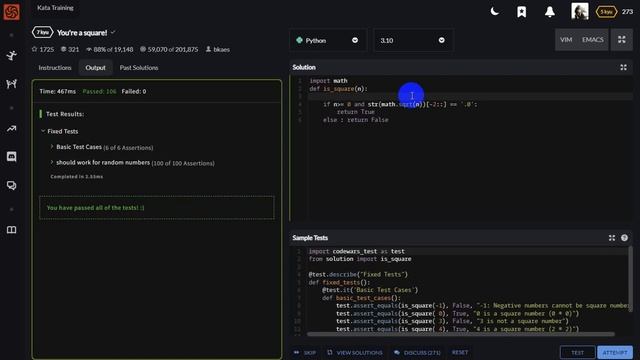This screenshot has height=360, width=640.
Task: Open the Kata practice sidebar icon
Action: 11,56
